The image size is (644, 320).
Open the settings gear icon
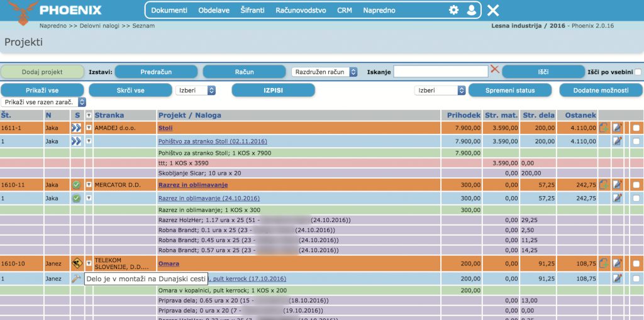(x=453, y=10)
